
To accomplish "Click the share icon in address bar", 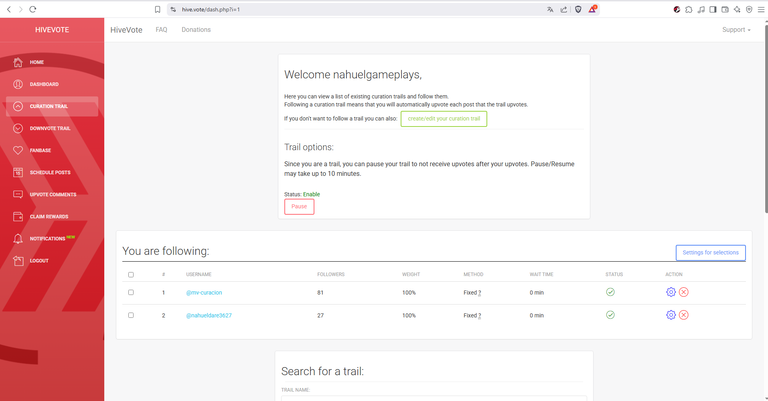I will point(564,9).
